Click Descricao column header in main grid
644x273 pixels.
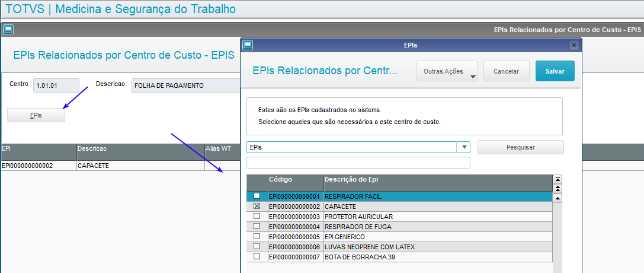tap(140, 152)
